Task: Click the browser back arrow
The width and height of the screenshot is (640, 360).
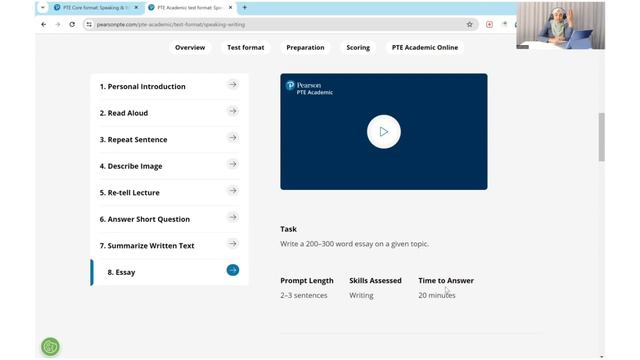Action: click(44, 24)
